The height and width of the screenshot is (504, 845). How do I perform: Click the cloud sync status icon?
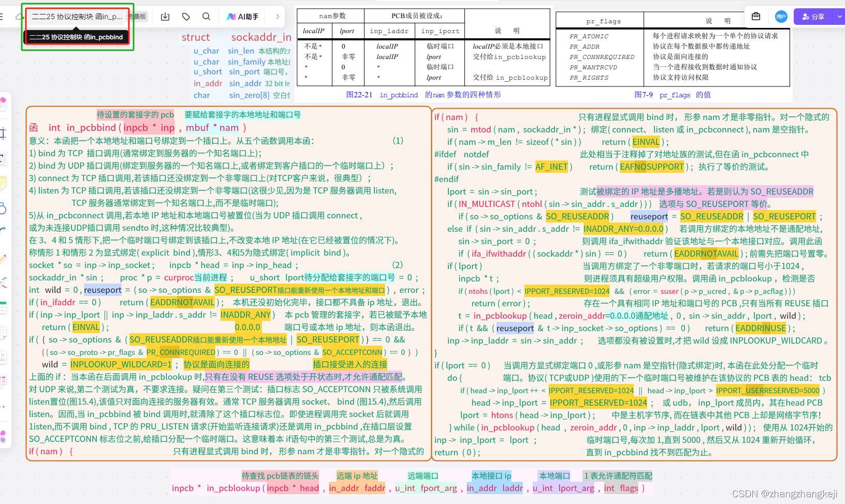click(19, 17)
